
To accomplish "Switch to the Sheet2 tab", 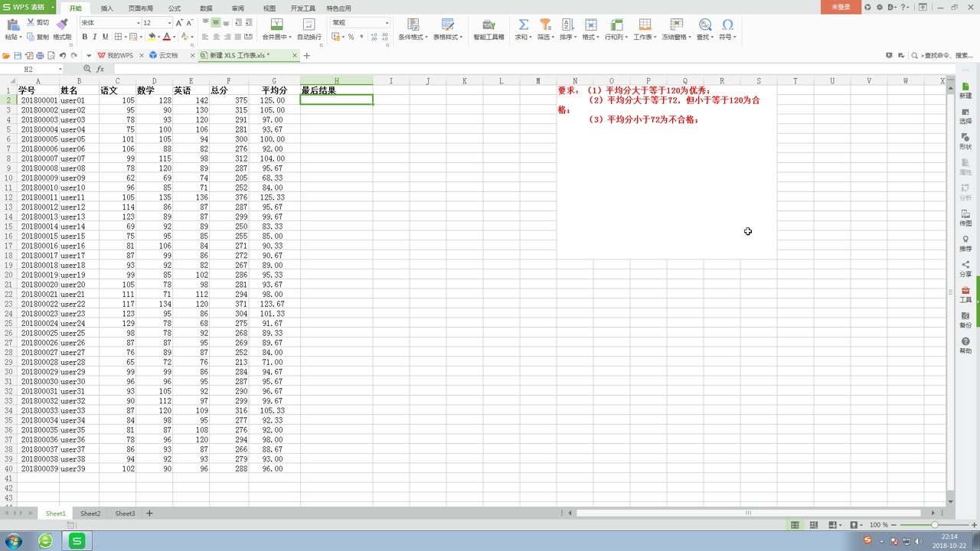I will pyautogui.click(x=90, y=514).
